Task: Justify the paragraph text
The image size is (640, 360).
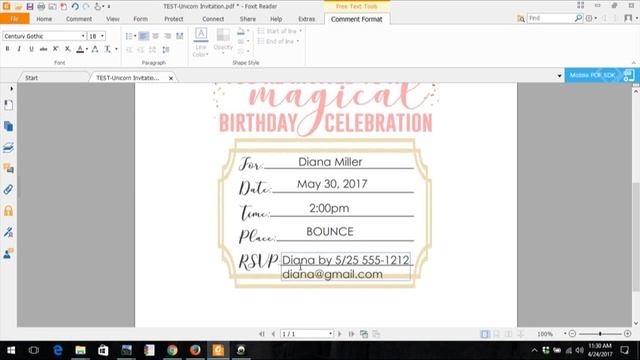Action: point(180,36)
